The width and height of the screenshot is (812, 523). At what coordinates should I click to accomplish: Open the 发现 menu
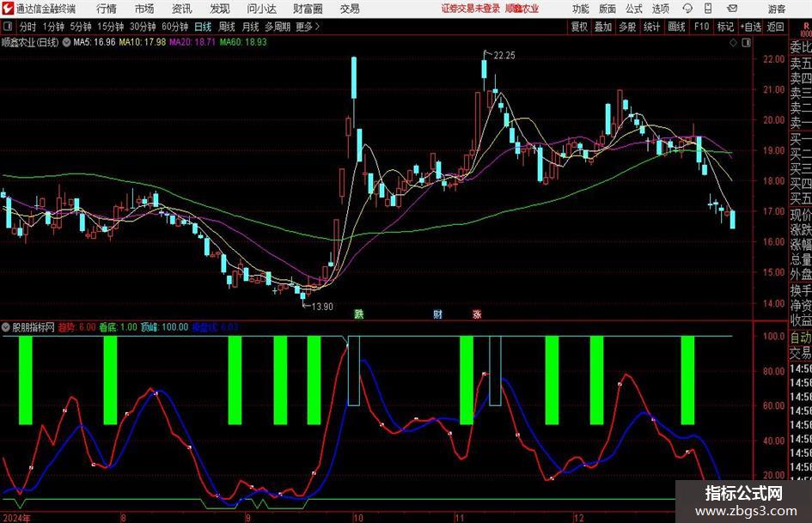tap(220, 9)
